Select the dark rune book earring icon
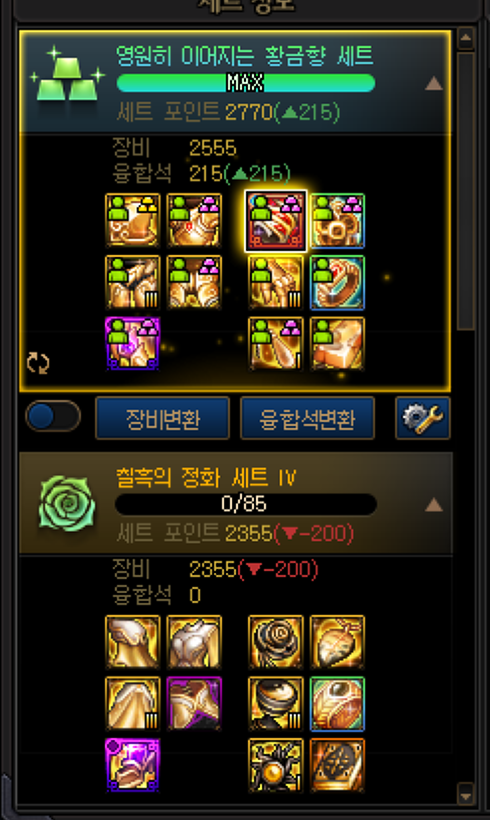490x820 pixels. point(337,765)
